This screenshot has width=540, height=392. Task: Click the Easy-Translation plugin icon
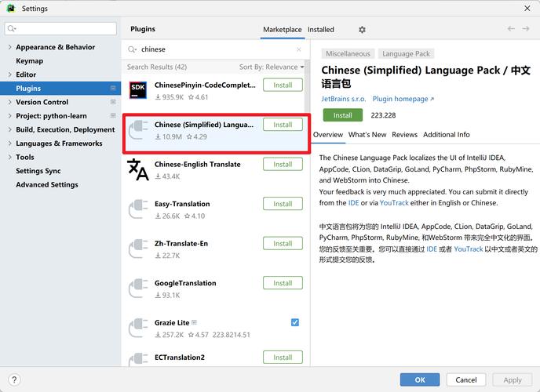138,209
